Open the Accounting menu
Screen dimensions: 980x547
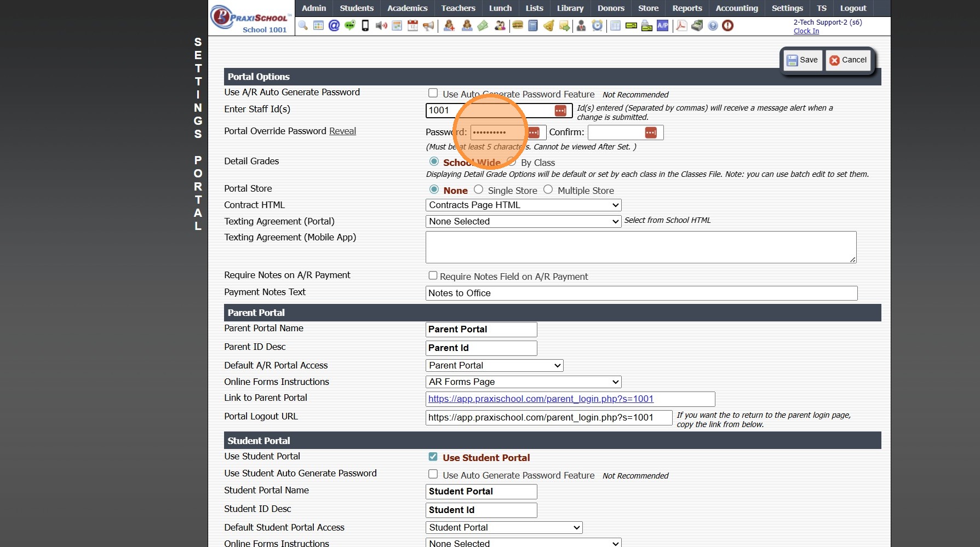coord(737,8)
